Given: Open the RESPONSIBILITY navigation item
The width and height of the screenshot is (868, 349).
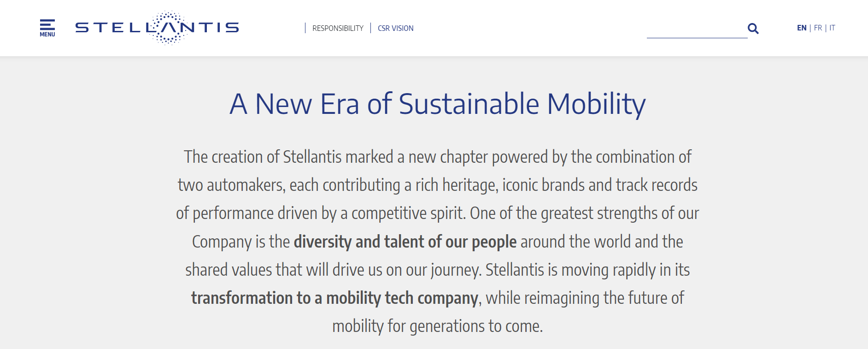Looking at the screenshot, I should 338,28.
